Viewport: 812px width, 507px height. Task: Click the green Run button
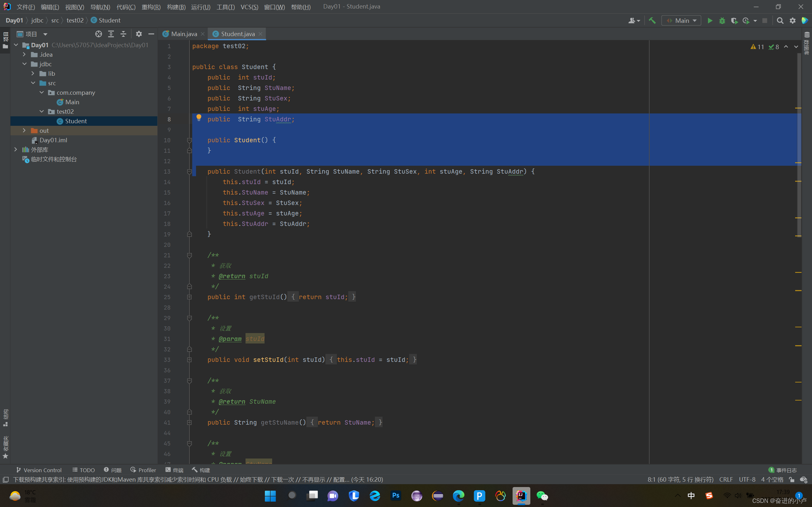(x=710, y=21)
